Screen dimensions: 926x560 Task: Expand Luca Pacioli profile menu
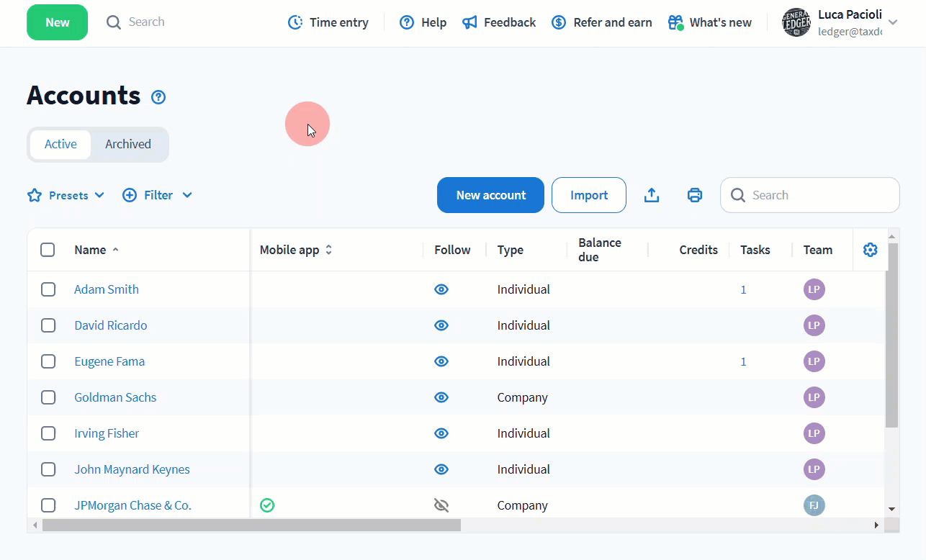[893, 22]
